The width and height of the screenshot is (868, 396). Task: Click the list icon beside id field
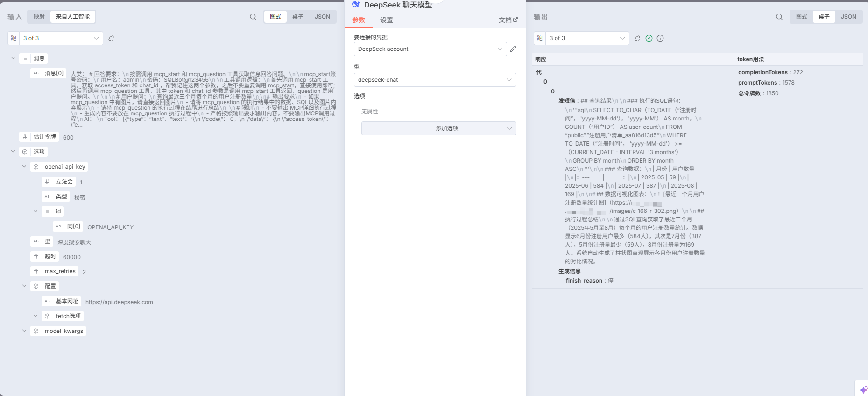click(47, 212)
